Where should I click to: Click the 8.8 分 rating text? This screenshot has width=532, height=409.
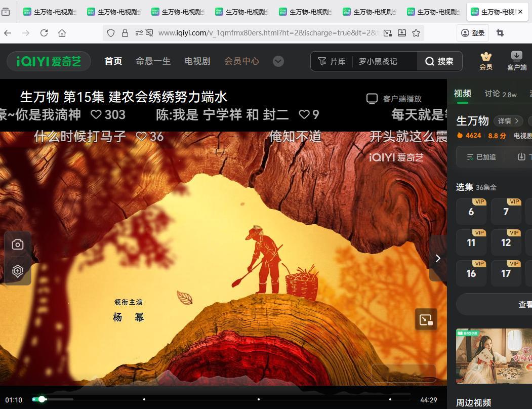coord(497,136)
